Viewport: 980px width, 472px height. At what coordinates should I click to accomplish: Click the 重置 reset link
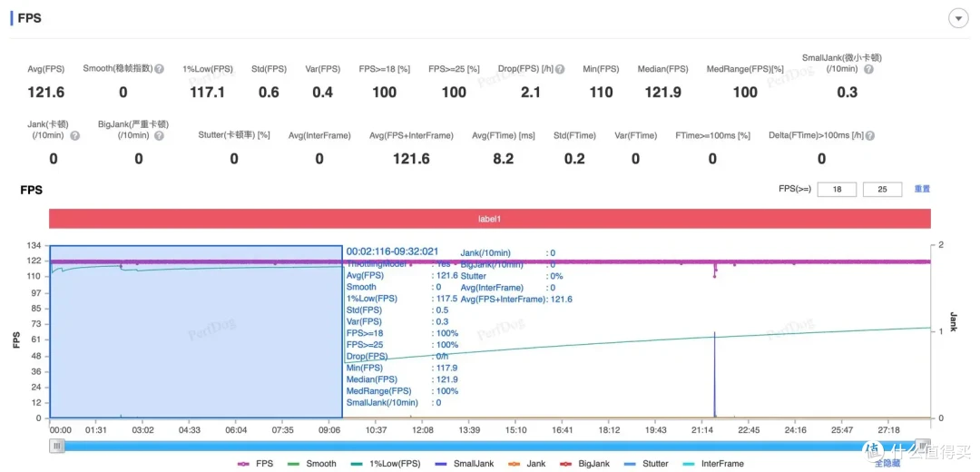(923, 189)
